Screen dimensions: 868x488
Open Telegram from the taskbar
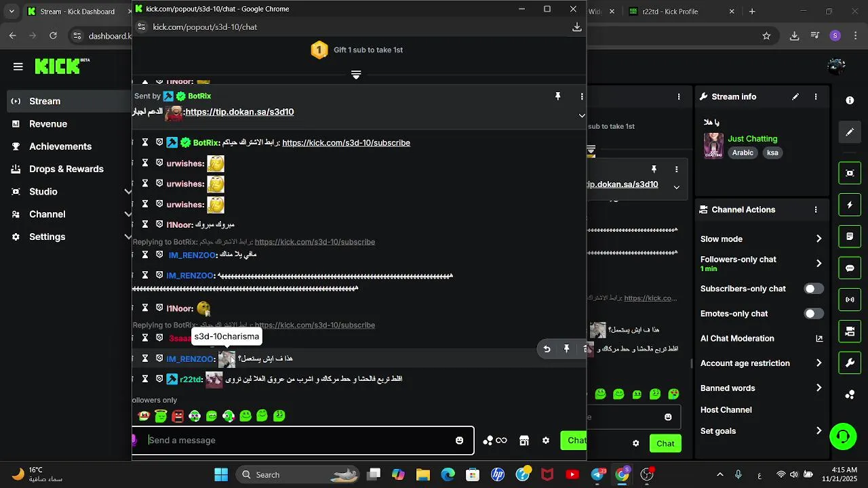tap(597, 474)
